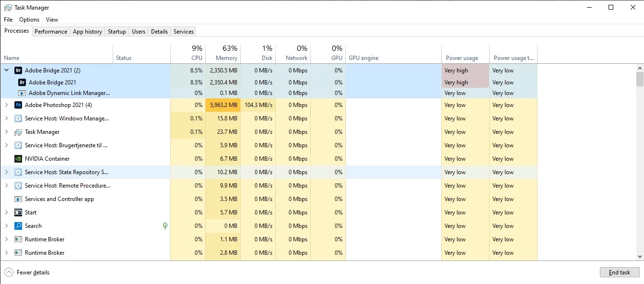The image size is (644, 284).
Task: Click the green leaf suspended status icon
Action: pyautogui.click(x=165, y=225)
